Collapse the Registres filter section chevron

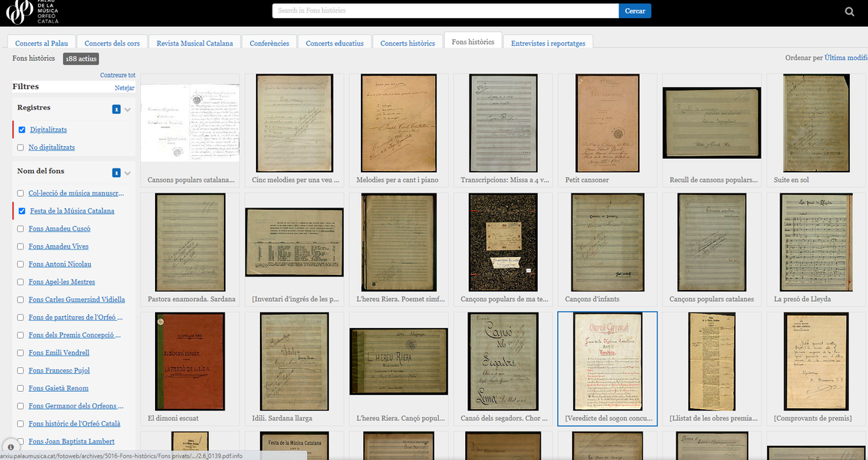(x=128, y=109)
